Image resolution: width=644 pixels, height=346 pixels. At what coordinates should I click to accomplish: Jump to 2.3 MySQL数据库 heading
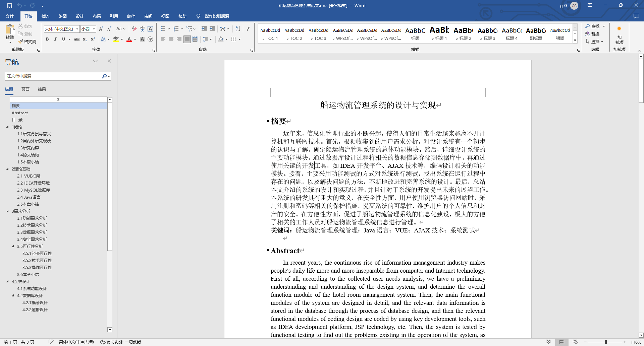[34, 190]
